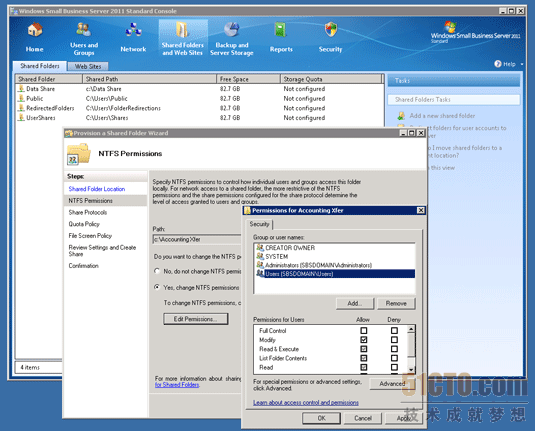Open the Security section icon

(x=331, y=30)
